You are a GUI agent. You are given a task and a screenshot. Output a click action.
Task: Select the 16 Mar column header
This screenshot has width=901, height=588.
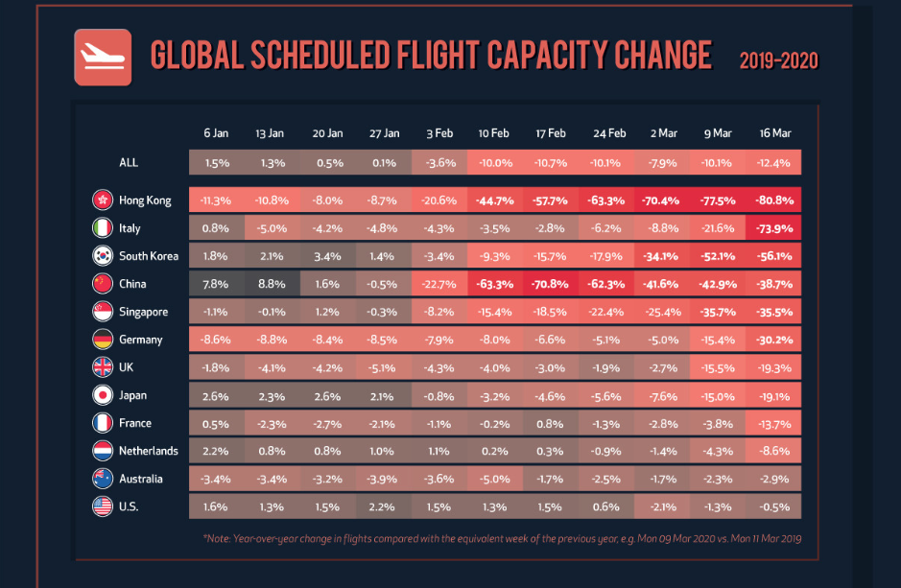click(774, 133)
